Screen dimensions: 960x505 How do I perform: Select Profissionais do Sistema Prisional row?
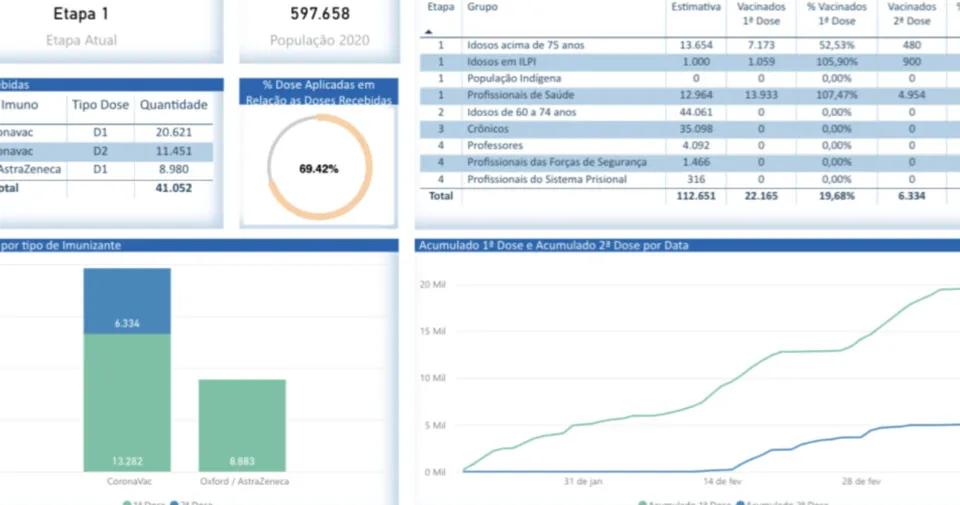click(x=690, y=179)
